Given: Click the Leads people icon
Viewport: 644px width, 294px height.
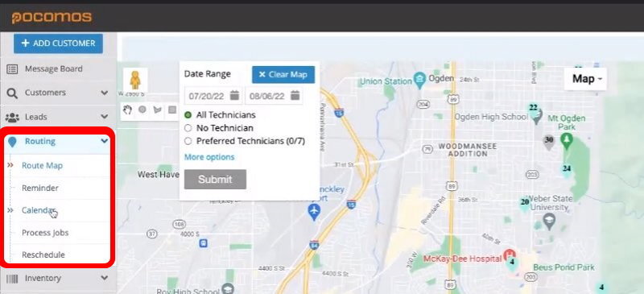Looking at the screenshot, I should pyautogui.click(x=12, y=117).
